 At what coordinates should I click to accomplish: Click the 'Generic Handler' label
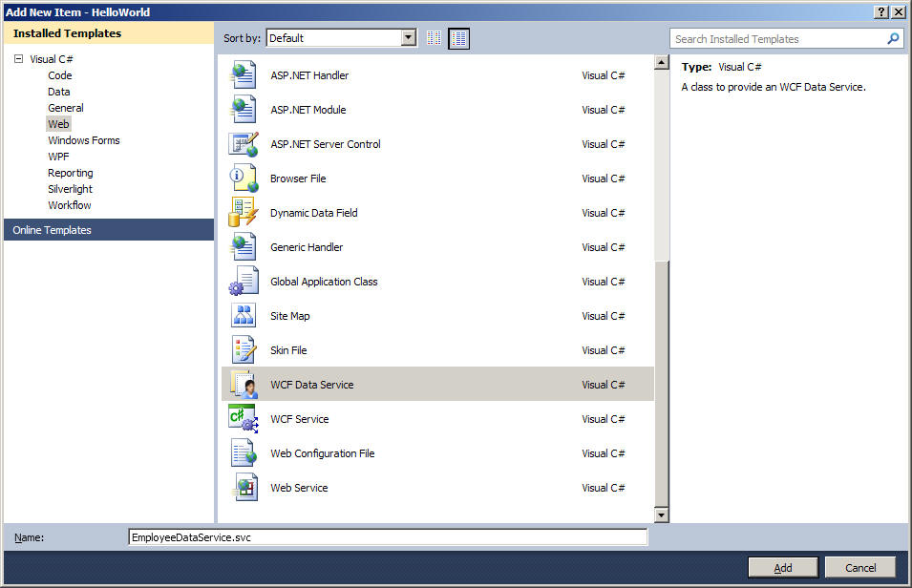pyautogui.click(x=307, y=246)
